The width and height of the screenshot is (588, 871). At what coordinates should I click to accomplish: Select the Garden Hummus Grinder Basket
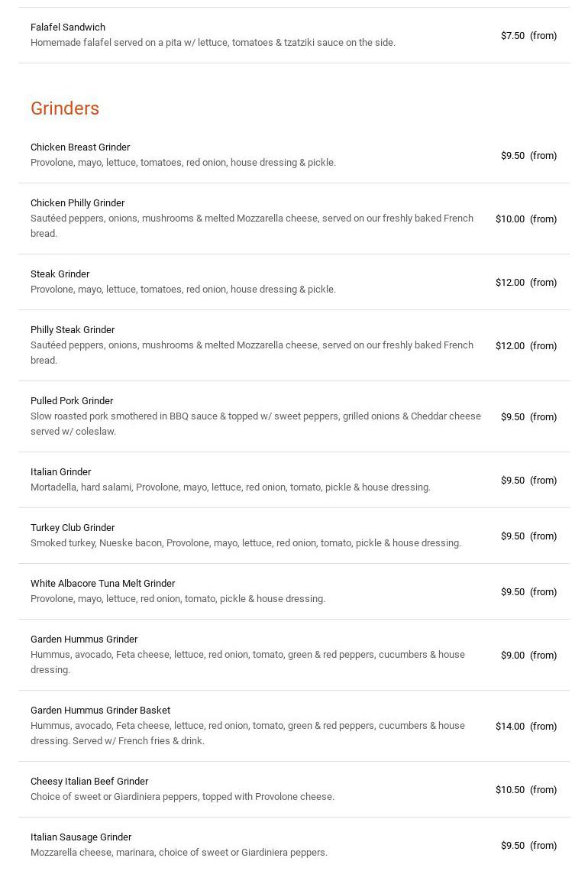[x=100, y=711]
